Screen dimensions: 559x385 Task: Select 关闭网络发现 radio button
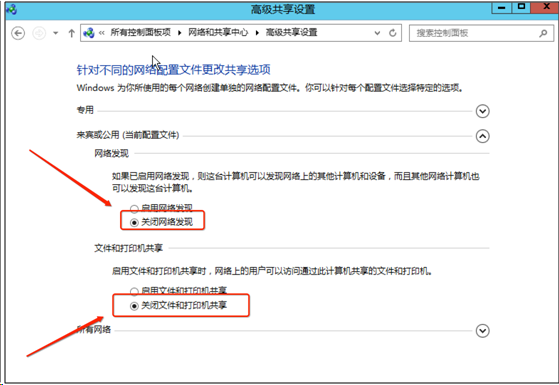click(134, 223)
